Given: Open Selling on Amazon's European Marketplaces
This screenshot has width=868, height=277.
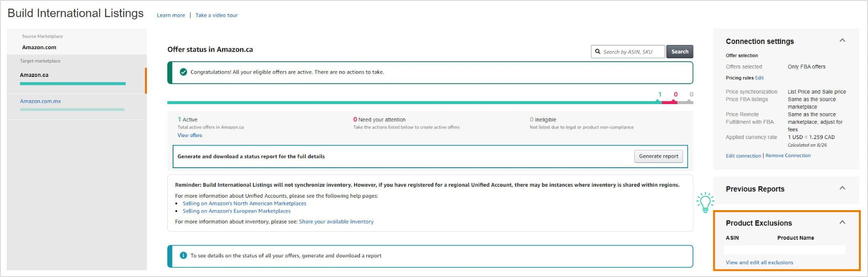Looking at the screenshot, I should point(237,211).
